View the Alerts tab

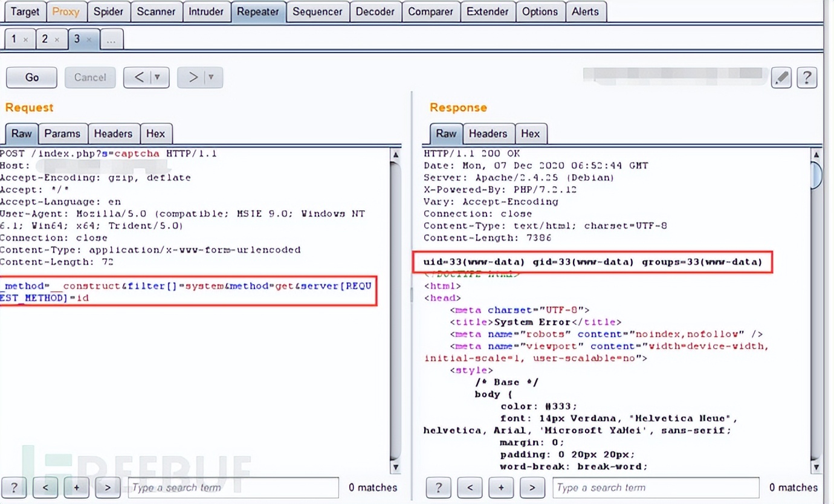(x=586, y=11)
